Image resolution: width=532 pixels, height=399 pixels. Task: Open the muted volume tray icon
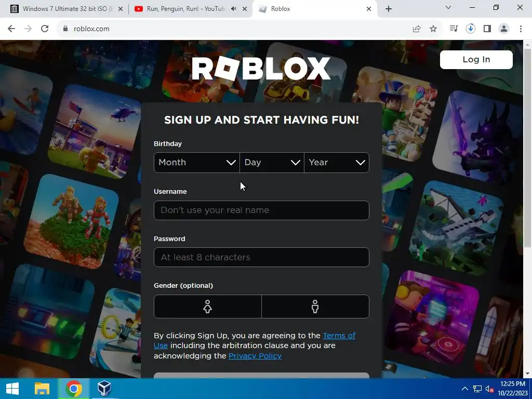489,389
